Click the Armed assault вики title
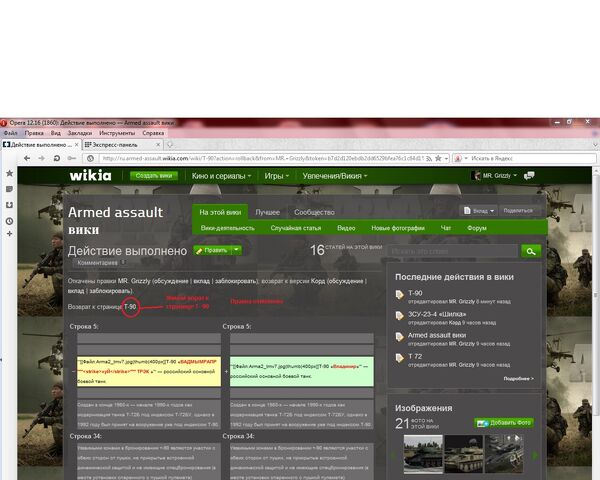The height and width of the screenshot is (480, 600). (x=116, y=220)
